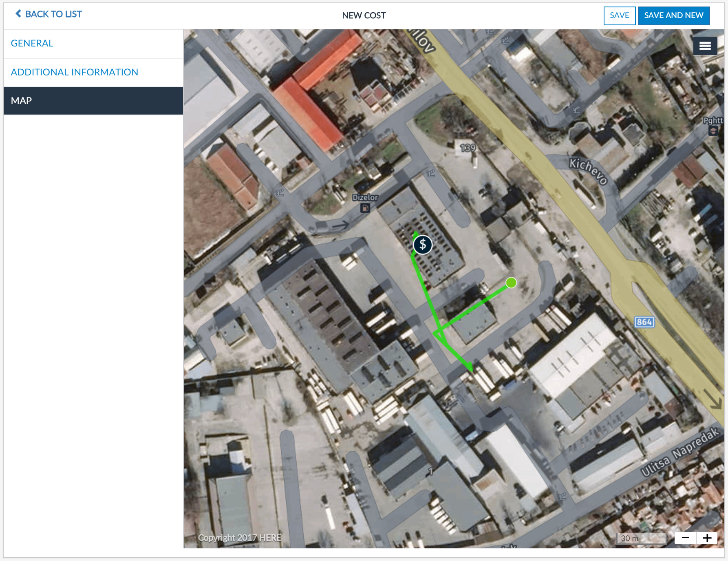Click the 30 m scale bar
The height and width of the screenshot is (561, 728).
(641, 538)
